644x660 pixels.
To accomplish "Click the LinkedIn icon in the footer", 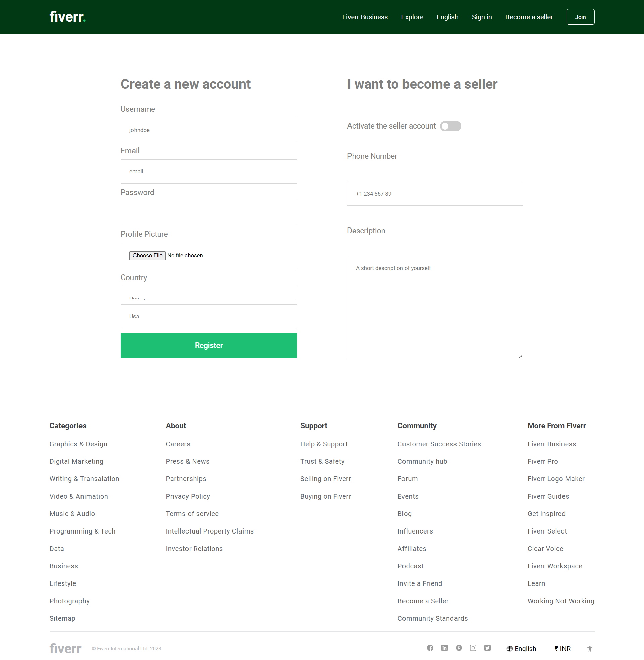I will 444,648.
